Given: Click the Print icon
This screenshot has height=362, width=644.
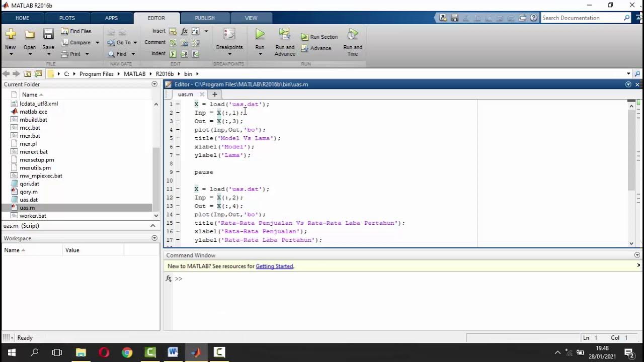Looking at the screenshot, I should point(65,54).
